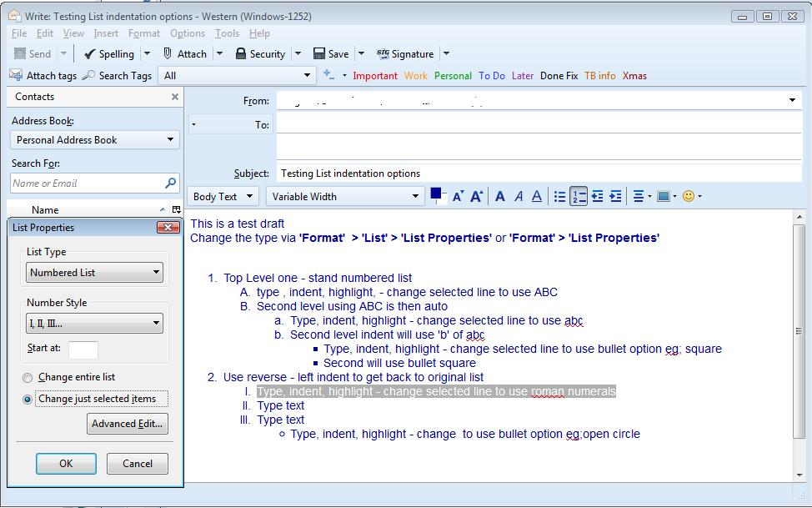812x508 pixels.
Task: Save the draft with Save button
Action: (x=331, y=54)
